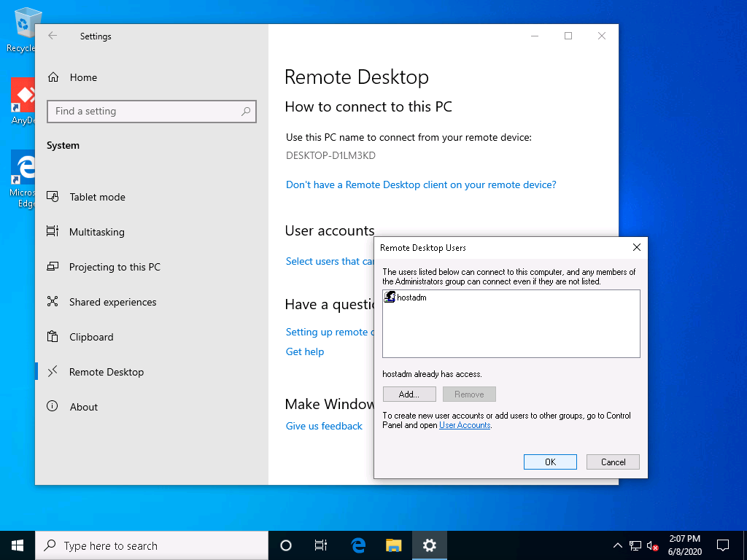Click the Home icon in Settings sidebar
The width and height of the screenshot is (747, 560).
(53, 77)
